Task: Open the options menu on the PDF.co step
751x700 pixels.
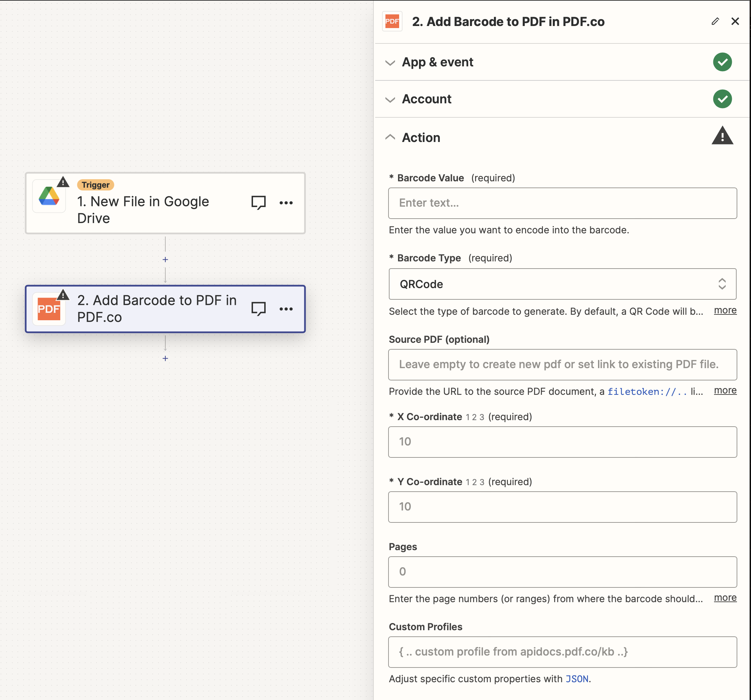Action: click(287, 309)
